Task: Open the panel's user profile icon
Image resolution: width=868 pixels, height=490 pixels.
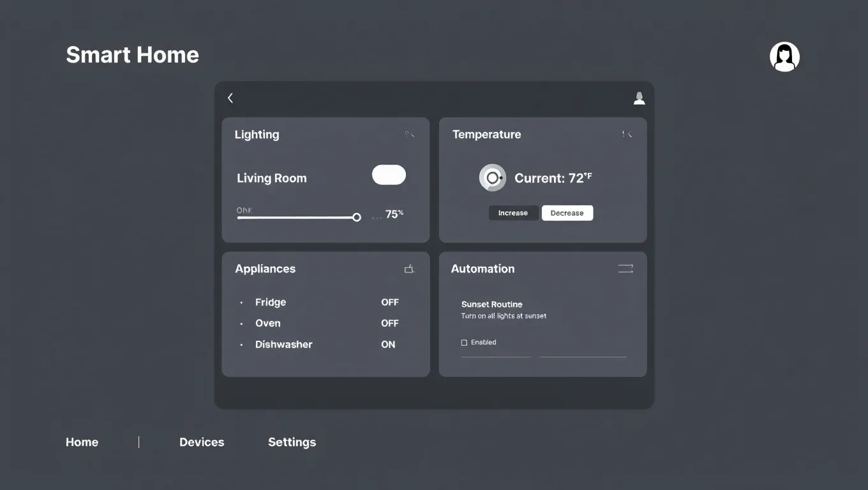Action: (x=639, y=98)
